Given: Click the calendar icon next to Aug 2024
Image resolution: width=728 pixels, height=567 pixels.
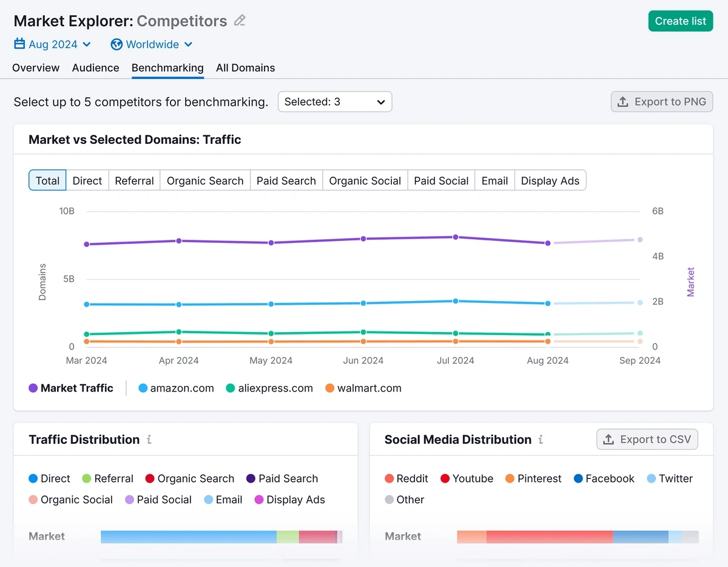Looking at the screenshot, I should (x=19, y=44).
